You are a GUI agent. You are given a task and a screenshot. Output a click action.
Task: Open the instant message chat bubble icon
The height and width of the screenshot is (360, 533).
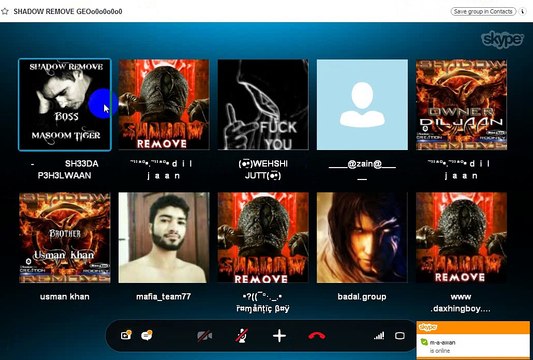(x=147, y=336)
